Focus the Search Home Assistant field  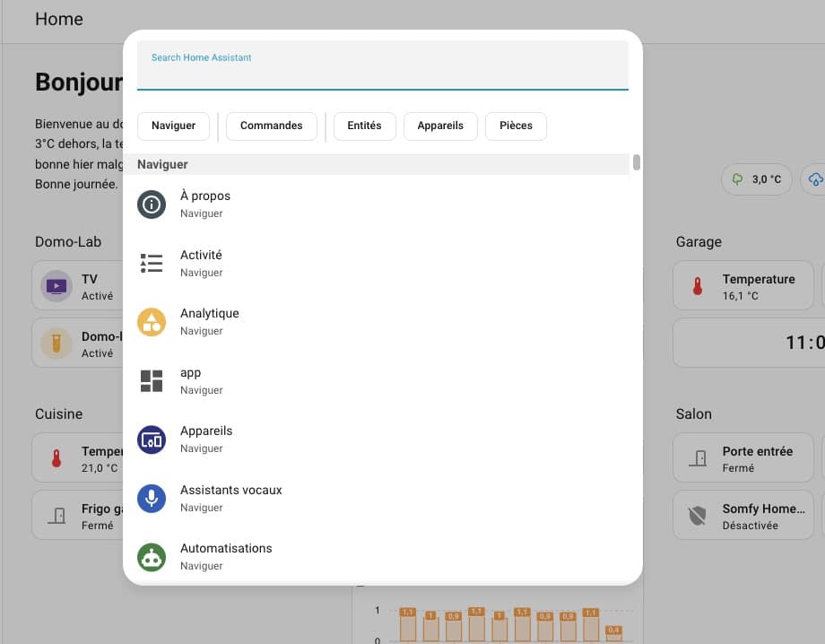point(382,72)
